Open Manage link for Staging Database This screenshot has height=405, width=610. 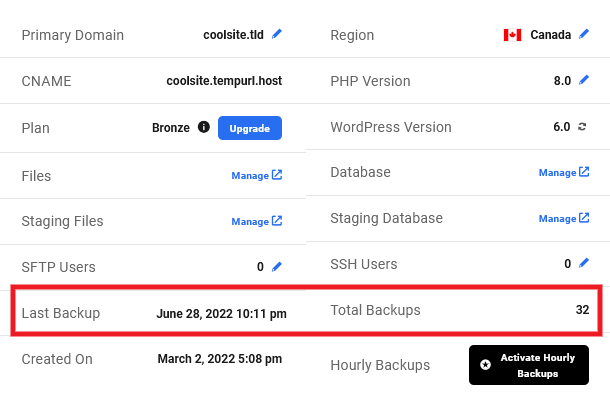pyautogui.click(x=564, y=218)
